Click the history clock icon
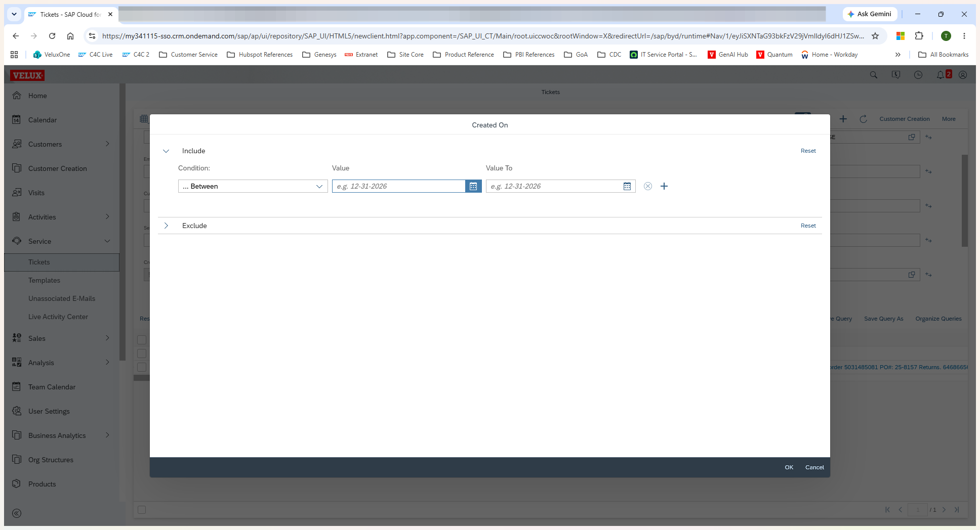Viewport: 980px width, 530px height. pos(918,75)
